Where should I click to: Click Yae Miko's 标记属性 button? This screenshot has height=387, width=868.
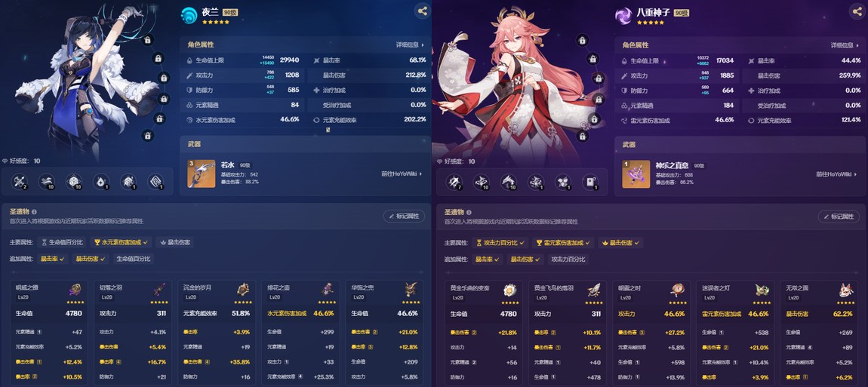click(839, 216)
